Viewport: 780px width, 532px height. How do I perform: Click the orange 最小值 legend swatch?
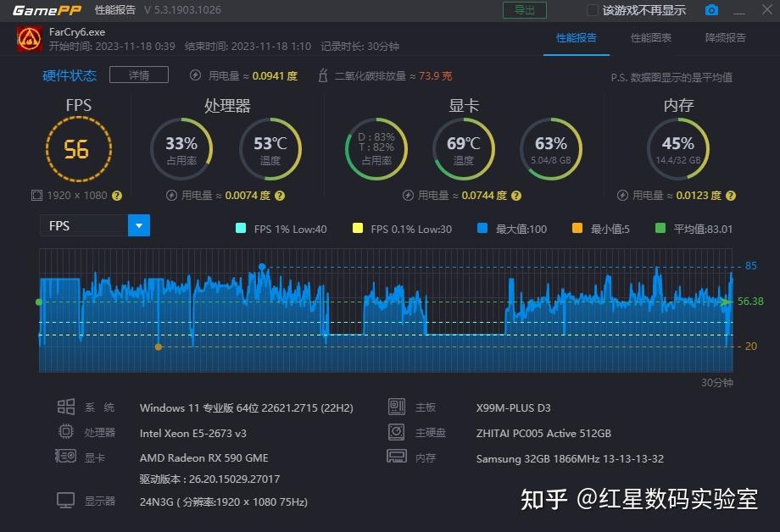[x=577, y=228]
